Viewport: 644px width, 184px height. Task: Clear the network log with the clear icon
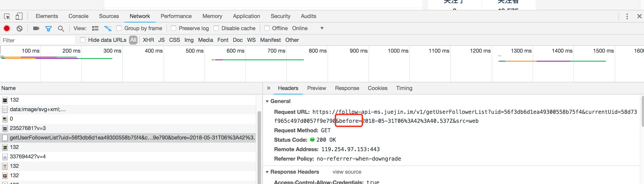[x=20, y=29]
